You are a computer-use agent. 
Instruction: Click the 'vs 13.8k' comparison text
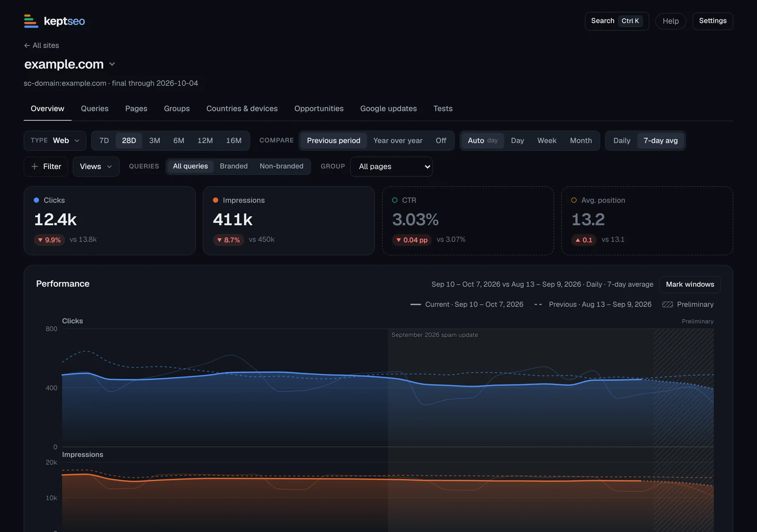pyautogui.click(x=83, y=239)
